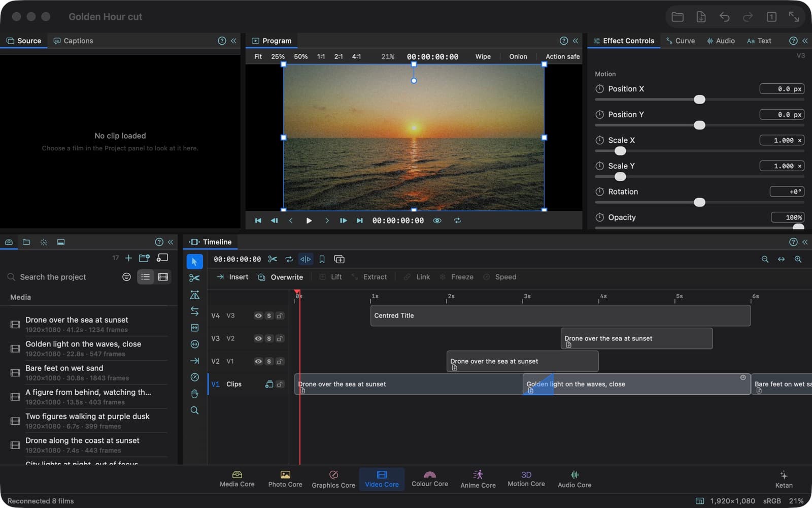812x508 pixels.
Task: Click the add track icon in timeline
Action: click(x=339, y=259)
